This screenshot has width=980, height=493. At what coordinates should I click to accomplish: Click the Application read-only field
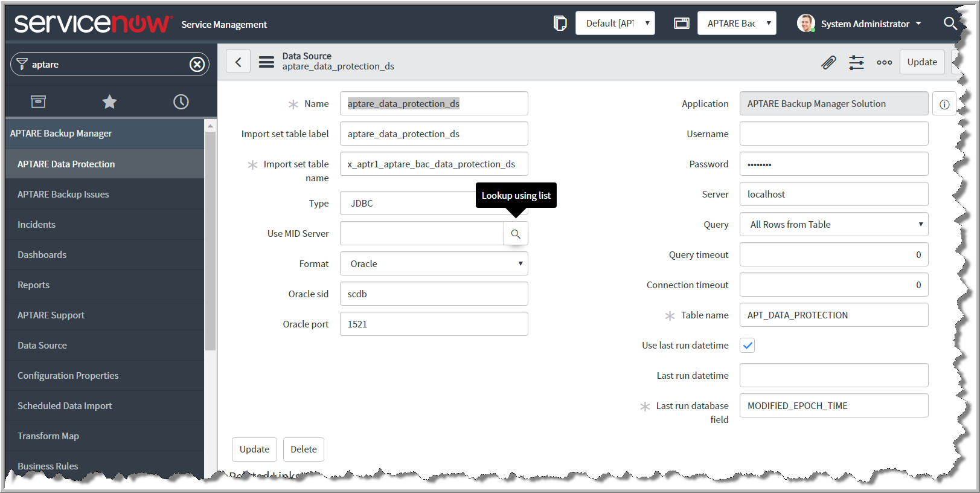pos(834,103)
